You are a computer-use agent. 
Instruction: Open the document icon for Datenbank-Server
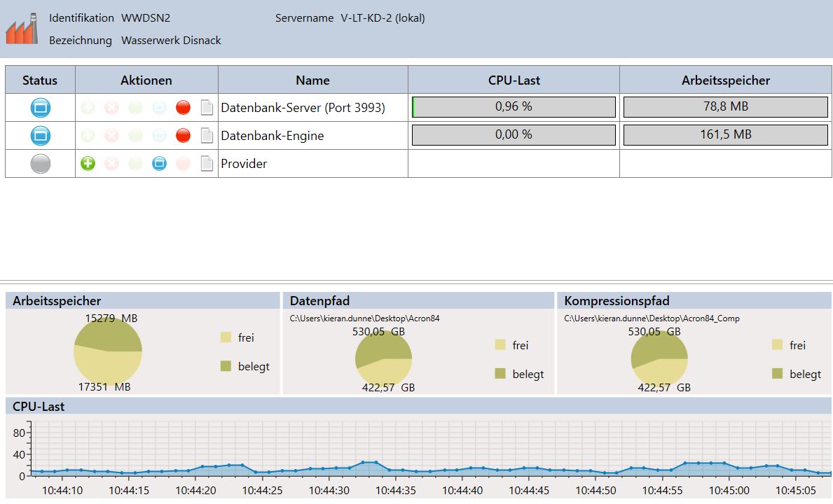coord(207,108)
